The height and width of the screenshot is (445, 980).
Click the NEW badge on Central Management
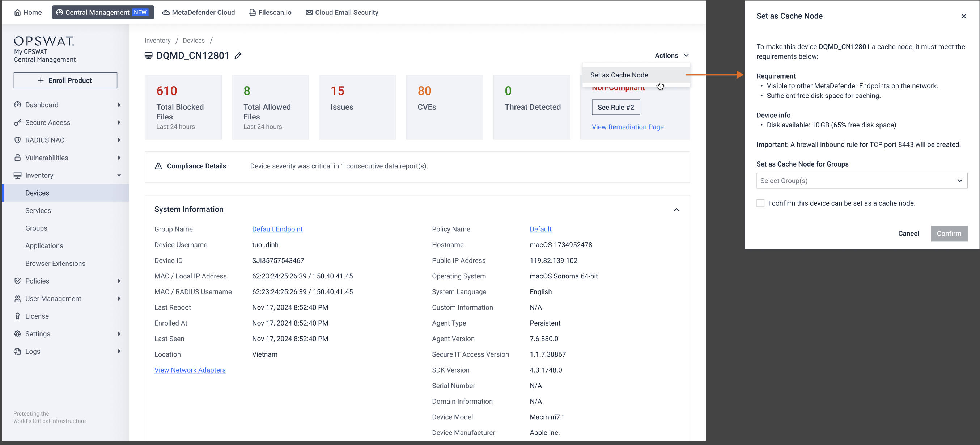tap(140, 12)
